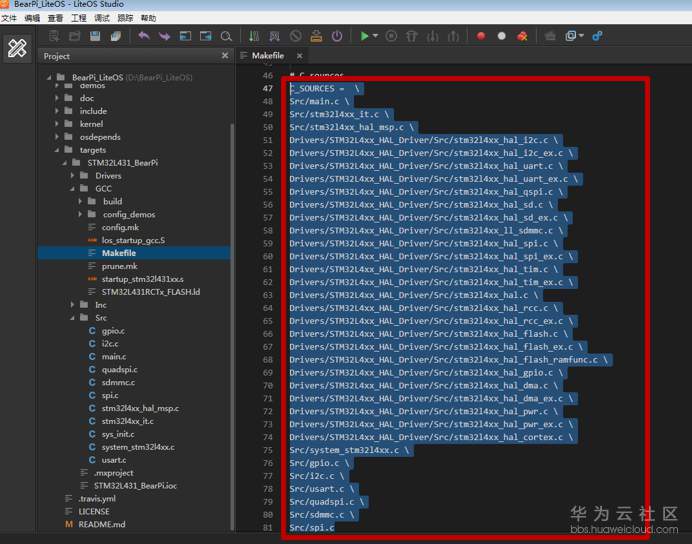Collapse the BearPi_LiteOS root folder
The height and width of the screenshot is (544, 692).
tap(49, 77)
